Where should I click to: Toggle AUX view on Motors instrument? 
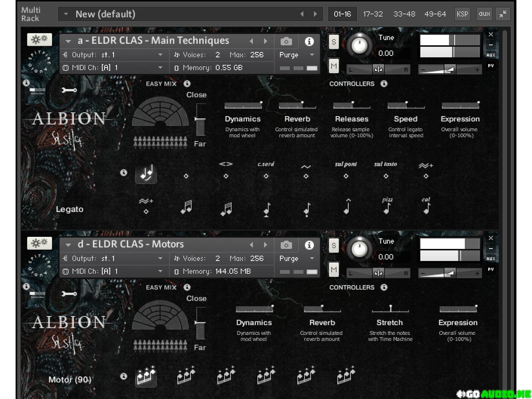[x=491, y=259]
